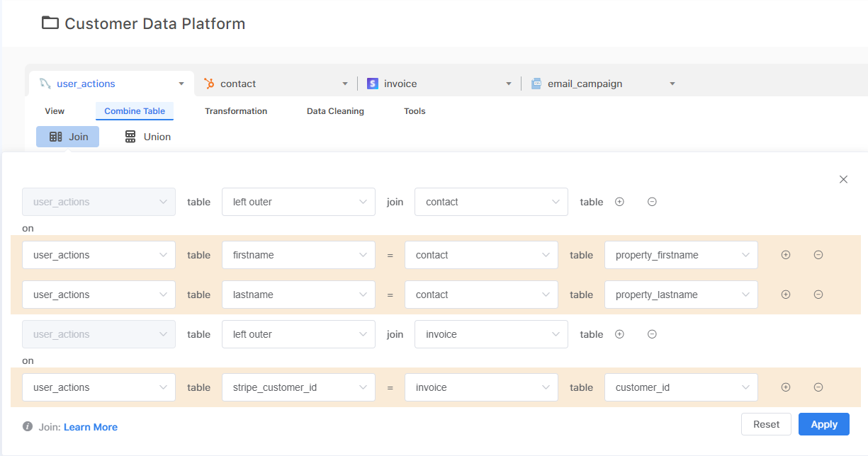Add condition after the property_lastname row
This screenshot has height=456, width=868.
point(785,295)
